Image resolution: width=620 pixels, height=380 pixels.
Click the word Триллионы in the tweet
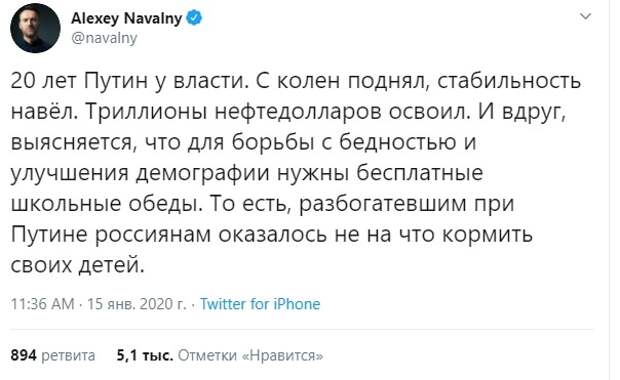click(x=146, y=112)
